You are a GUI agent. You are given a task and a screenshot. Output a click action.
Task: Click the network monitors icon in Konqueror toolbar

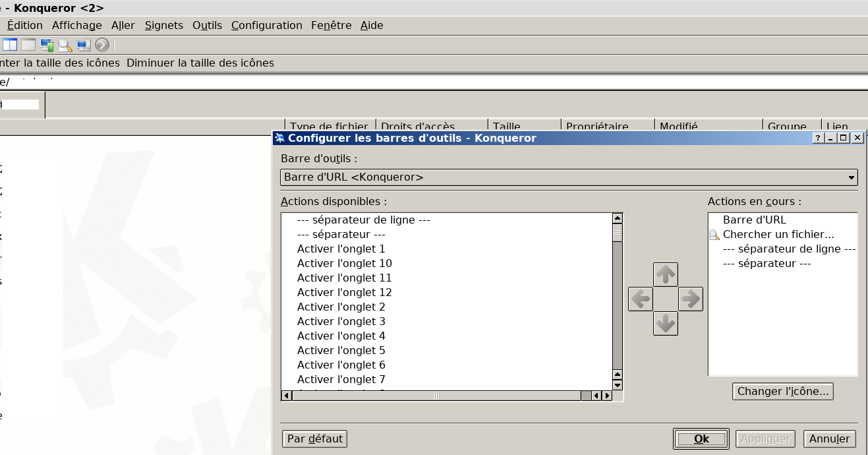coord(47,45)
